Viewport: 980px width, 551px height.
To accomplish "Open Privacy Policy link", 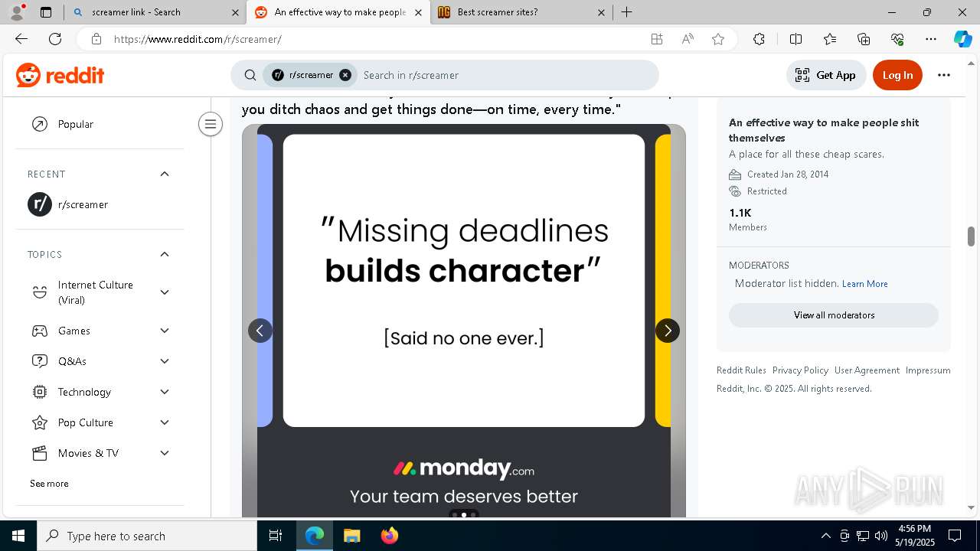I will coord(800,370).
